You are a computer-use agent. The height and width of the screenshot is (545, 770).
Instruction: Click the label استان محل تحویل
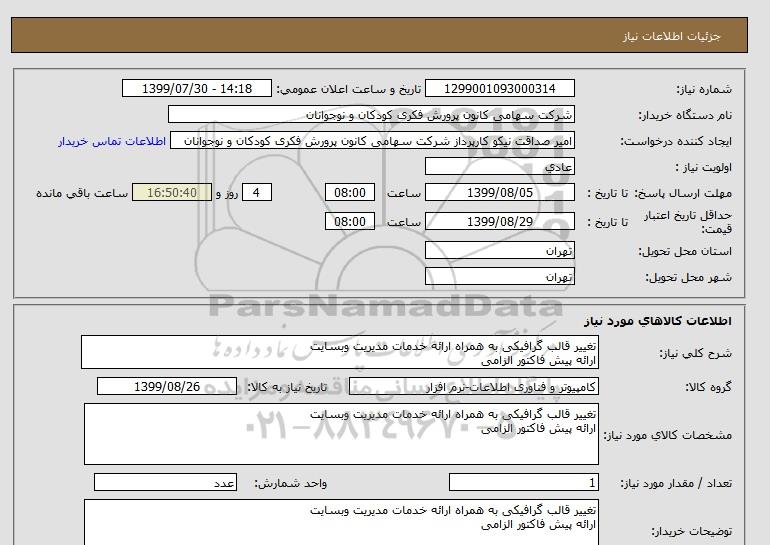pos(685,251)
